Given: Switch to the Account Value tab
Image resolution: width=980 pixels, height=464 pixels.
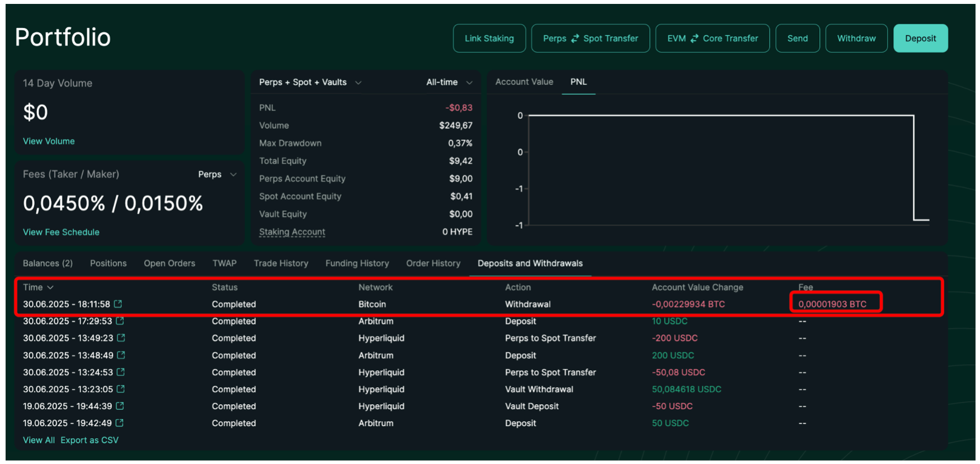Looking at the screenshot, I should (x=524, y=82).
